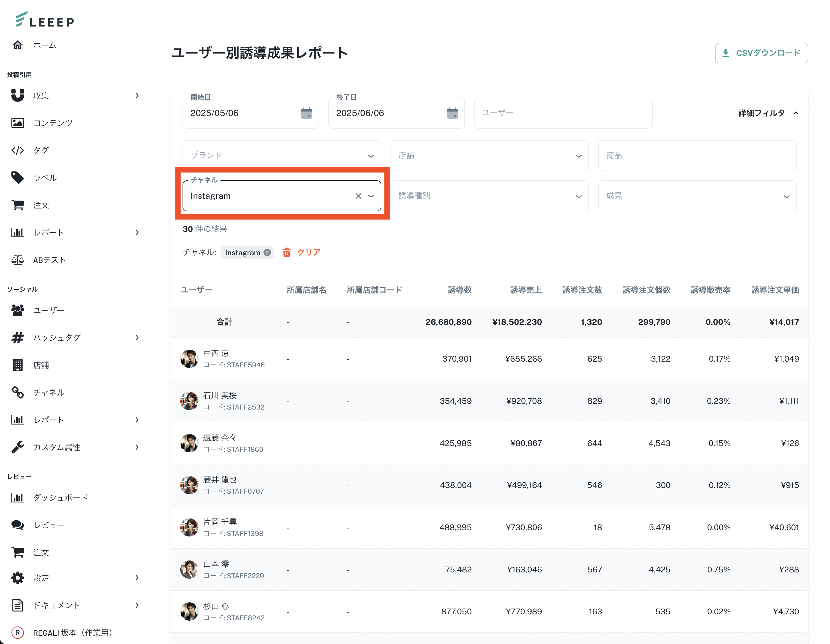Screen dimensions: 830x644
Task: Click the custom attributes wrench icon
Action: (17, 447)
